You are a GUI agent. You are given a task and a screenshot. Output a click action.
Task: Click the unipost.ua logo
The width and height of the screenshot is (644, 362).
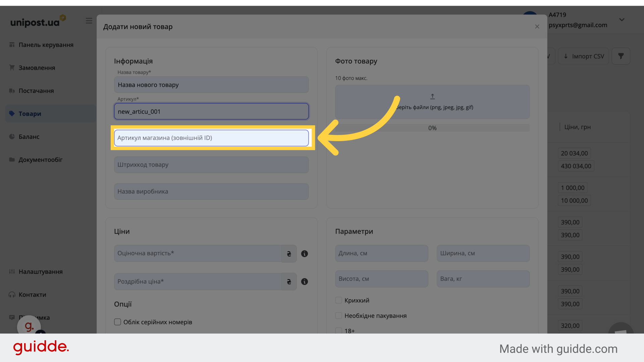(x=38, y=21)
